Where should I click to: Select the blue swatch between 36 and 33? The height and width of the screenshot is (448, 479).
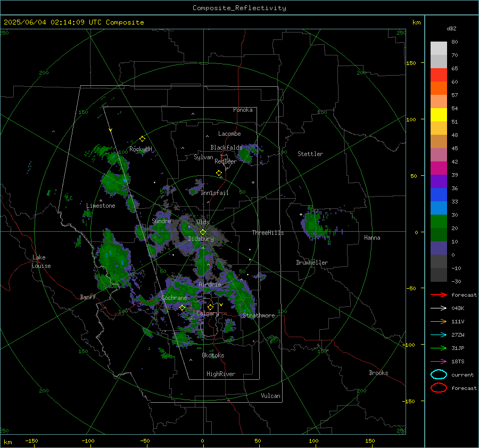pyautogui.click(x=439, y=195)
